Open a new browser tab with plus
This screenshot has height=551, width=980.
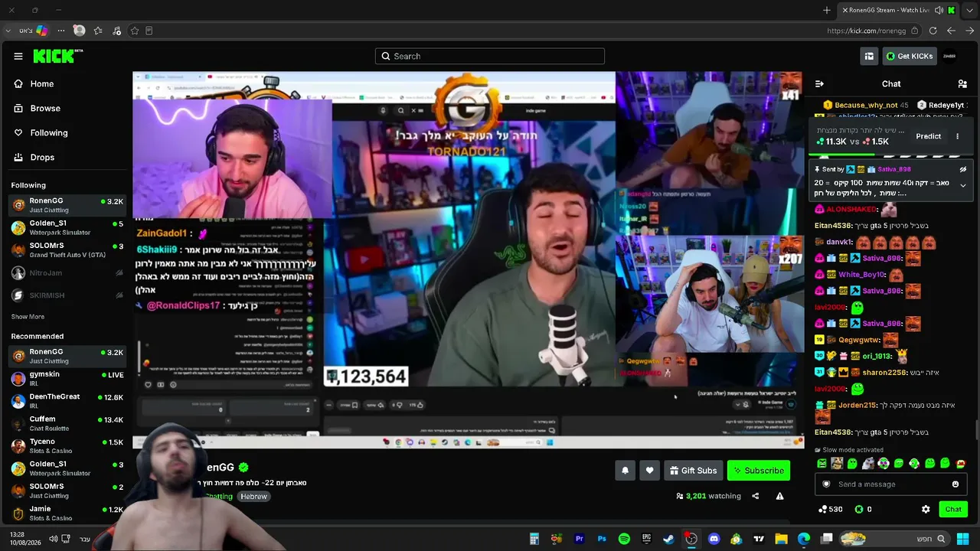[827, 10]
